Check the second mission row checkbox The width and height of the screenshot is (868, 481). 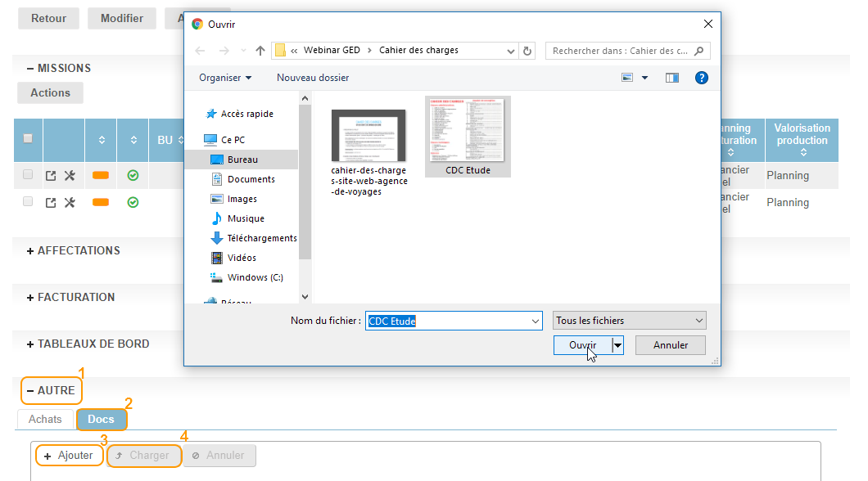click(28, 202)
